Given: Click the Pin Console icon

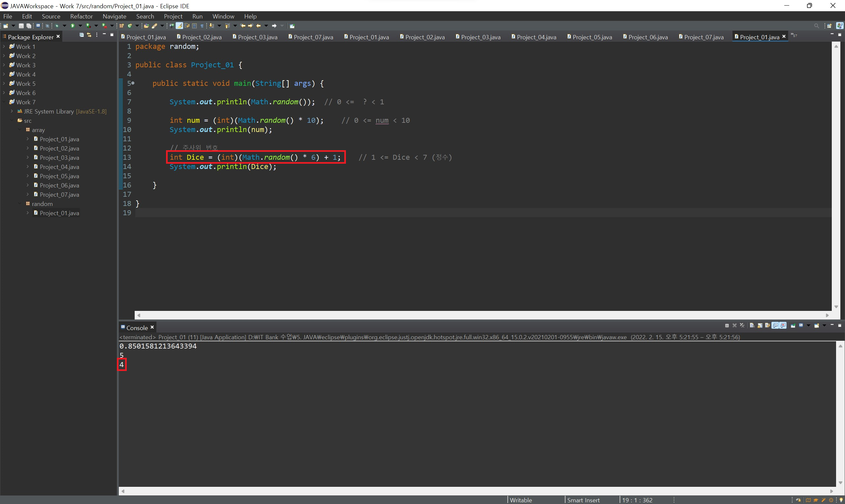Looking at the screenshot, I should tap(793, 325).
